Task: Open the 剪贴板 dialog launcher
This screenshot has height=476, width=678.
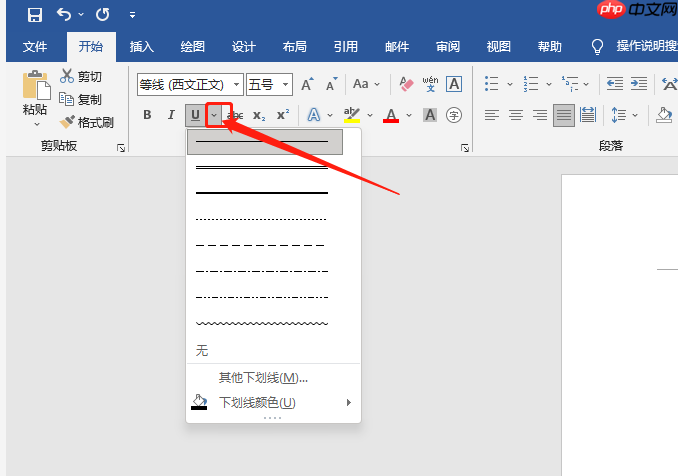Action: point(121,148)
